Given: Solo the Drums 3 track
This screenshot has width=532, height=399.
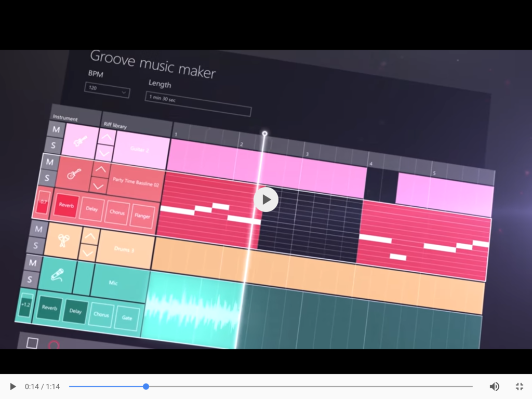Looking at the screenshot, I should [x=36, y=246].
